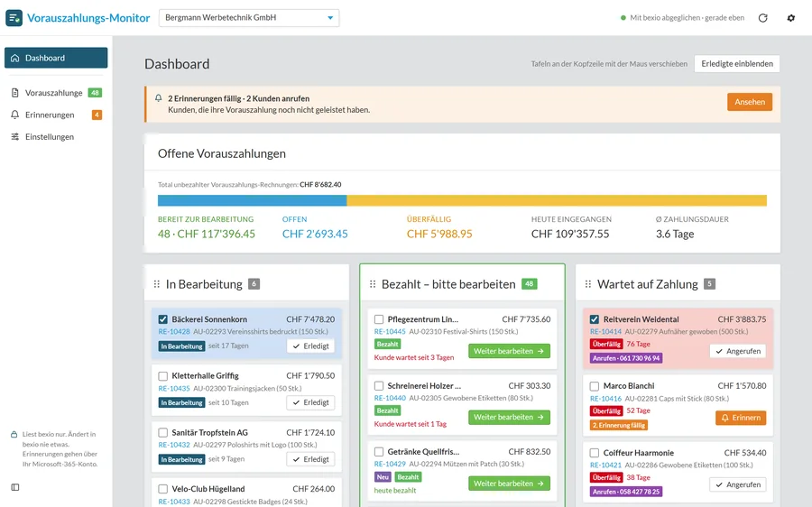812x507 pixels.
Task: Click the Vorauszahlungs-Monitor logo icon
Action: pos(14,18)
